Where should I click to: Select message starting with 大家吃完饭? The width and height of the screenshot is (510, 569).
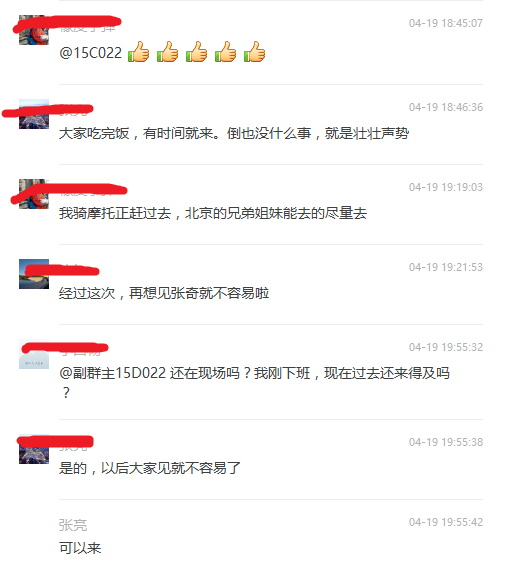point(234,134)
